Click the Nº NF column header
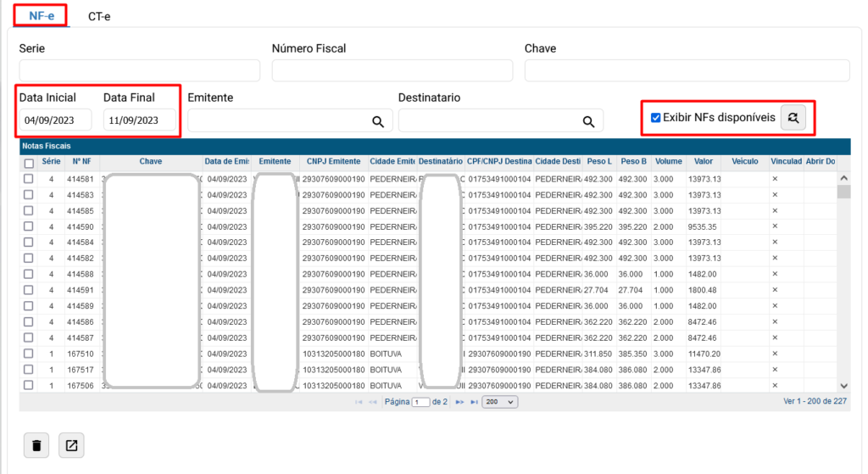 click(x=82, y=161)
